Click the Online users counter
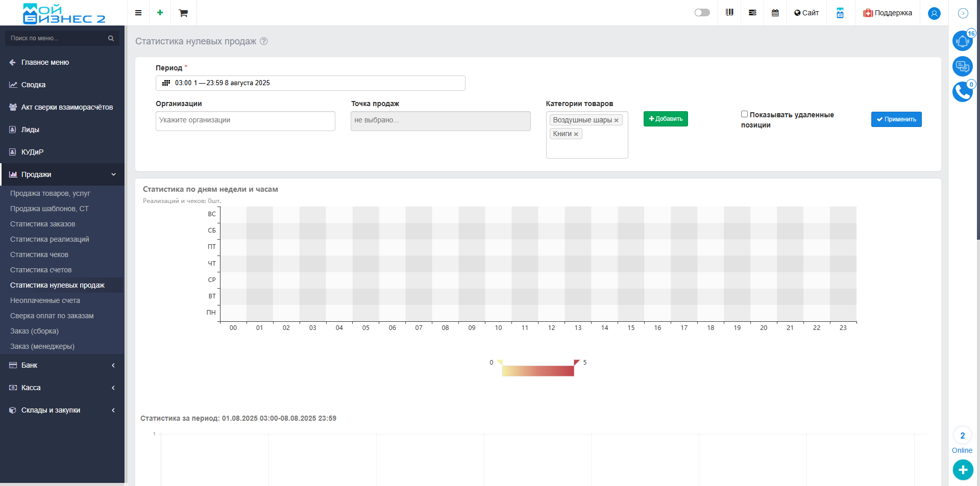 pyautogui.click(x=963, y=441)
